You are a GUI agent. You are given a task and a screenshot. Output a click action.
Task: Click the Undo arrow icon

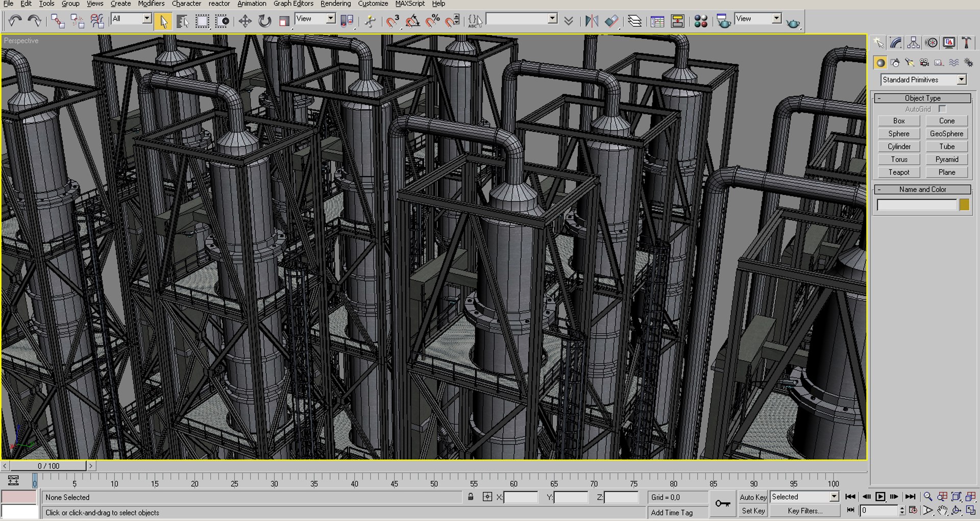coord(15,21)
